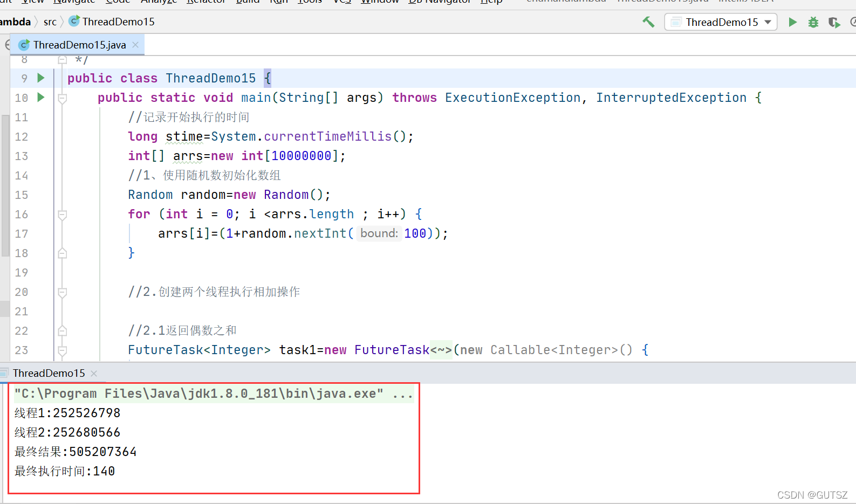Click the comment //2.1返回偶数之和

[182, 330]
